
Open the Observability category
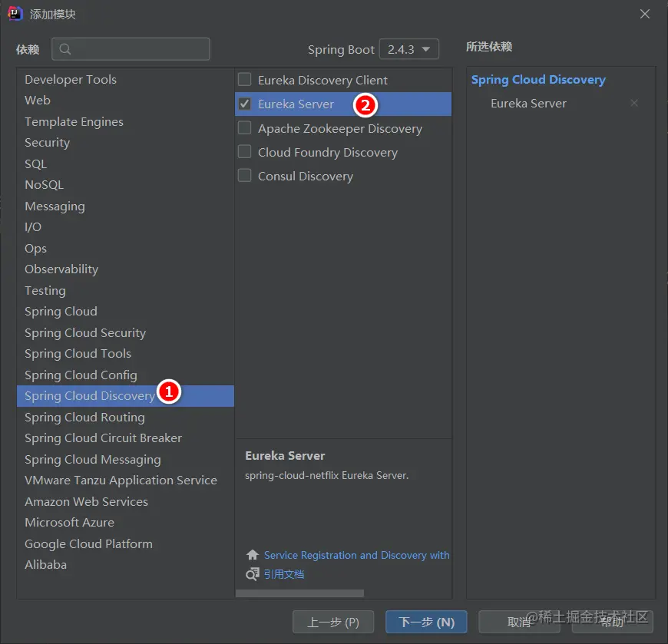(125, 269)
